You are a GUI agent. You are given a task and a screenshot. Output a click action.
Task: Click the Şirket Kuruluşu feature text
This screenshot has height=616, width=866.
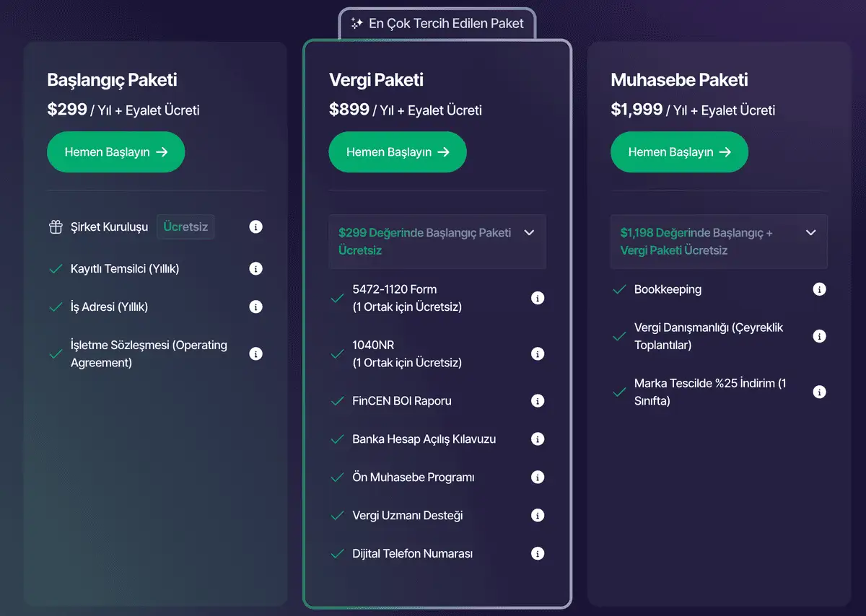[109, 226]
